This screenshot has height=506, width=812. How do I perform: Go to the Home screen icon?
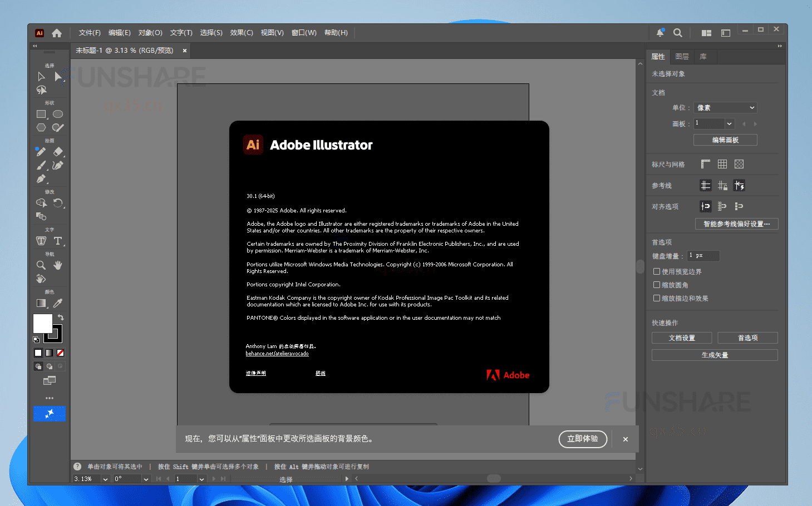point(57,33)
